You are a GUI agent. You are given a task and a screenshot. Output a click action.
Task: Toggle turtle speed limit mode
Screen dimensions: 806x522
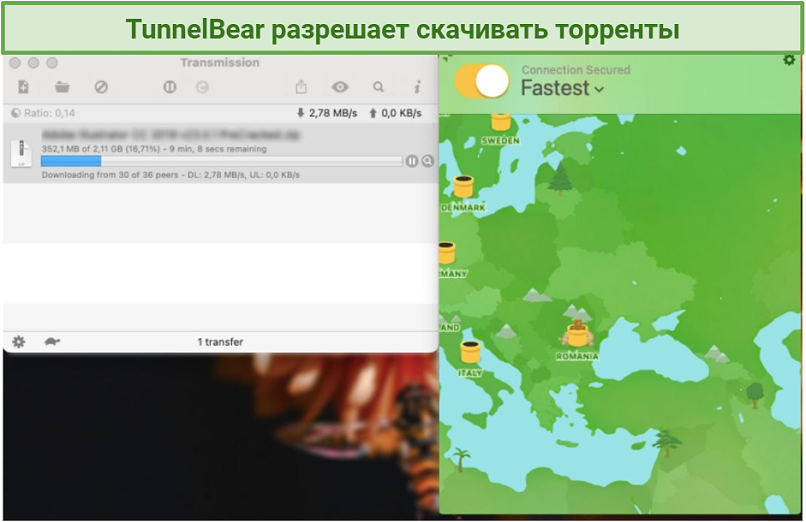pos(52,341)
